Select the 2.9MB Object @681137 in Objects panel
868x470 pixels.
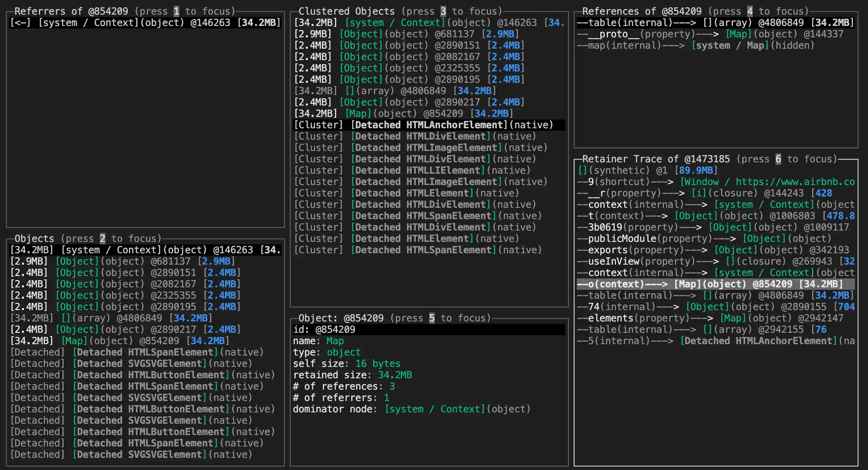(x=122, y=261)
